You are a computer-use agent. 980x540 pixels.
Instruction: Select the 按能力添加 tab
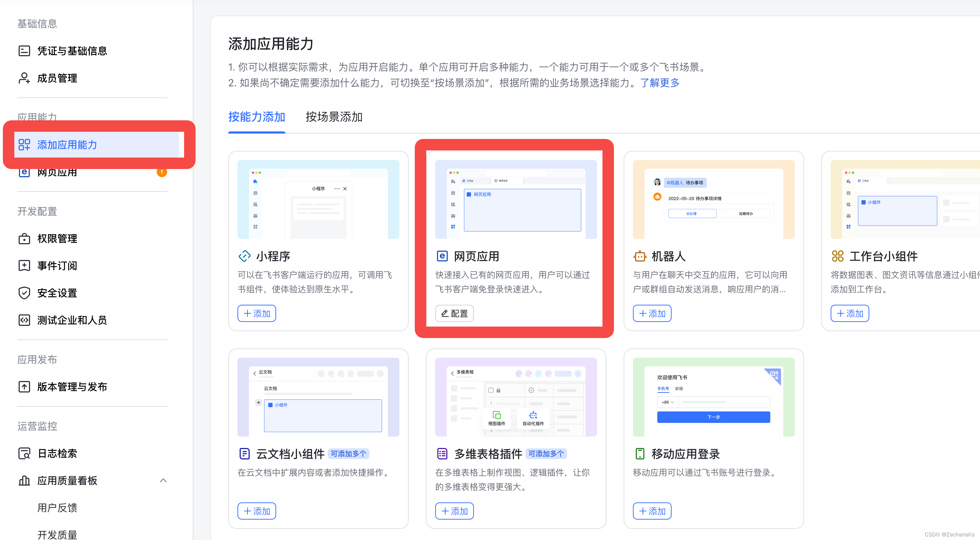tap(256, 117)
